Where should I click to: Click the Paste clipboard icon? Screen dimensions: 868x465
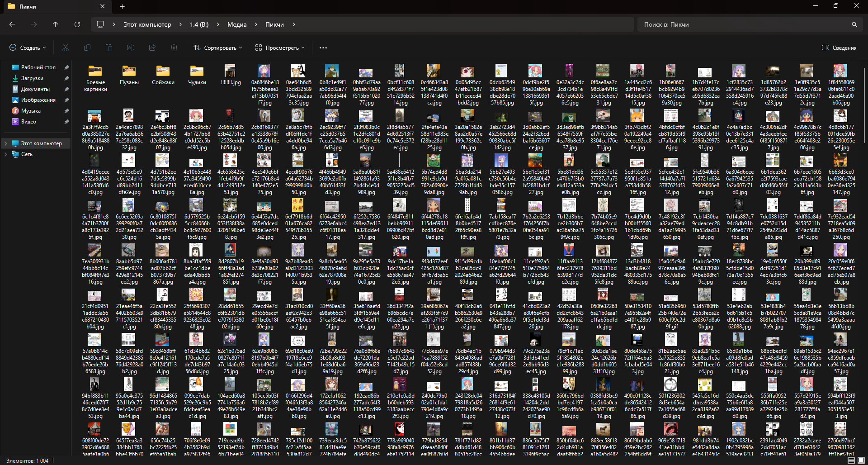click(x=109, y=47)
